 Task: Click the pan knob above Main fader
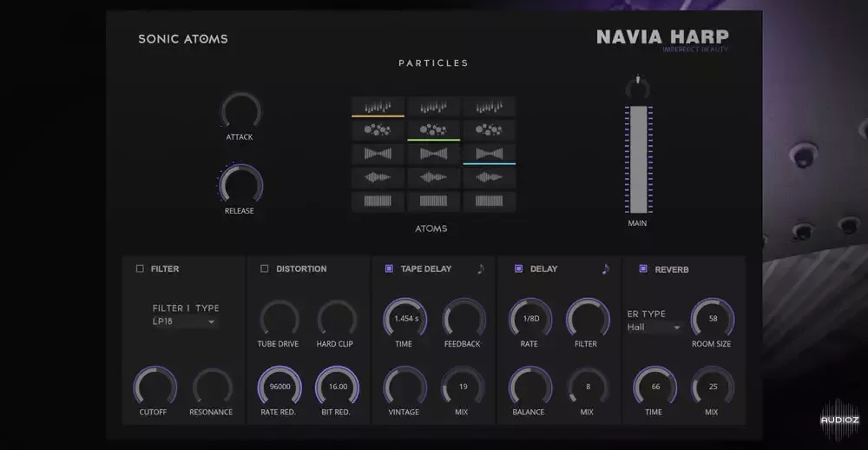pyautogui.click(x=638, y=87)
